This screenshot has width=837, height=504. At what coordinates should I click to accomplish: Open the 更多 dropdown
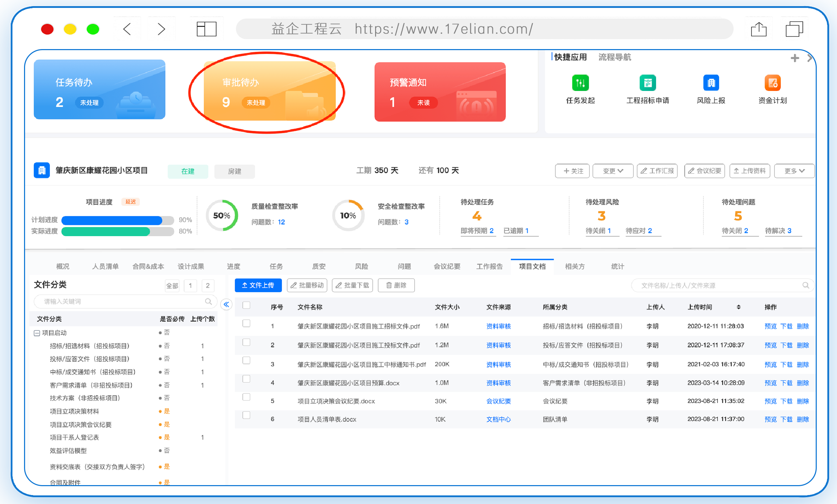coord(794,171)
